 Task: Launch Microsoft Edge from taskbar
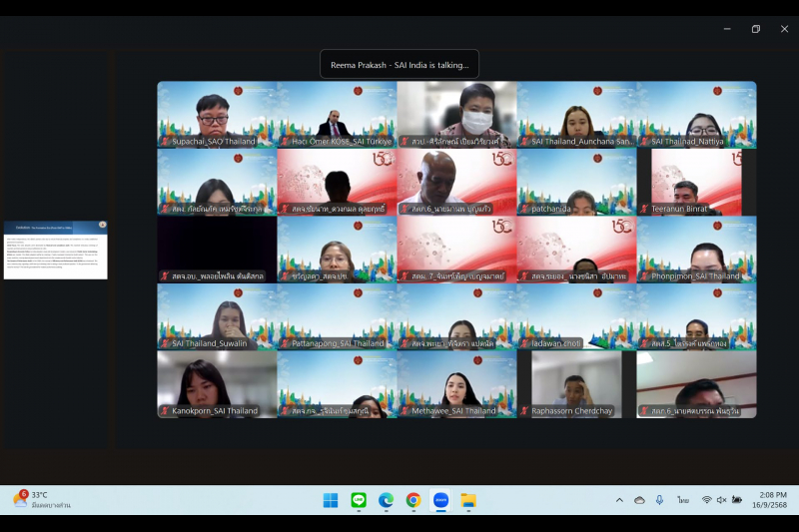pyautogui.click(x=386, y=500)
